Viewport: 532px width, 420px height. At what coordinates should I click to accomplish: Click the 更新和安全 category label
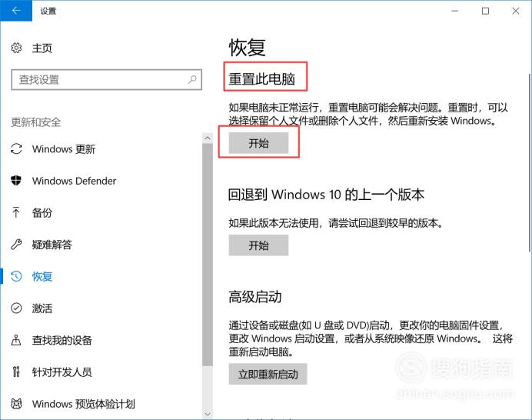coord(36,122)
